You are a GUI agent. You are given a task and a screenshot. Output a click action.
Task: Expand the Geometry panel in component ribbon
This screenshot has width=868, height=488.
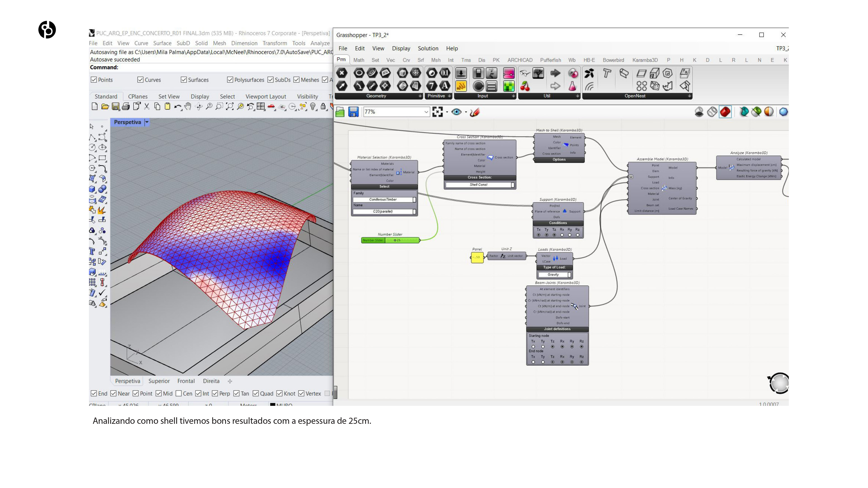pos(420,96)
